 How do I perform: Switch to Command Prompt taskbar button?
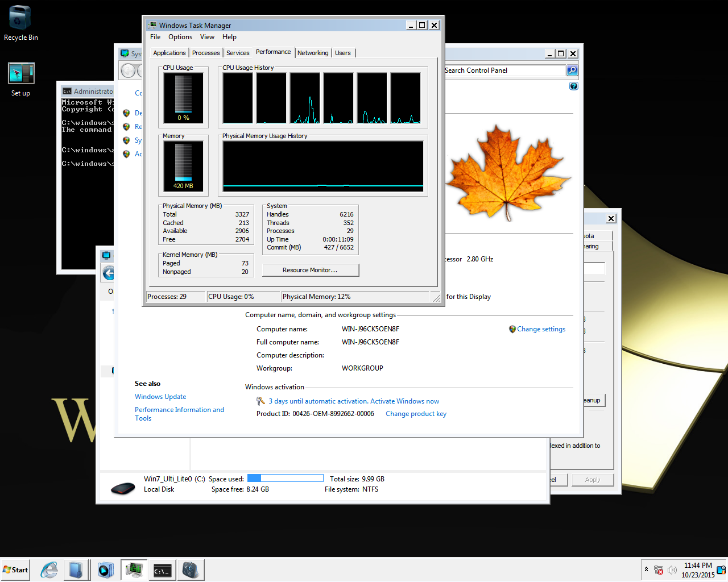162,570
